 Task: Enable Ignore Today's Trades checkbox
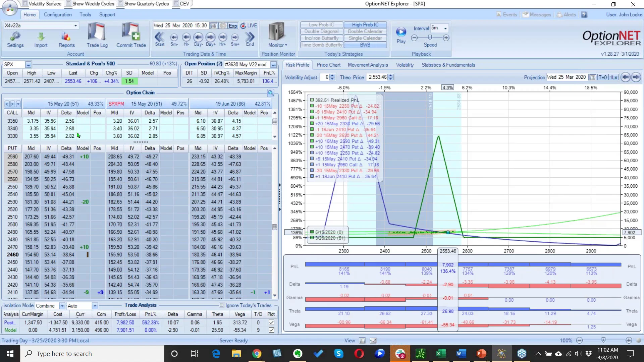tap(221, 305)
